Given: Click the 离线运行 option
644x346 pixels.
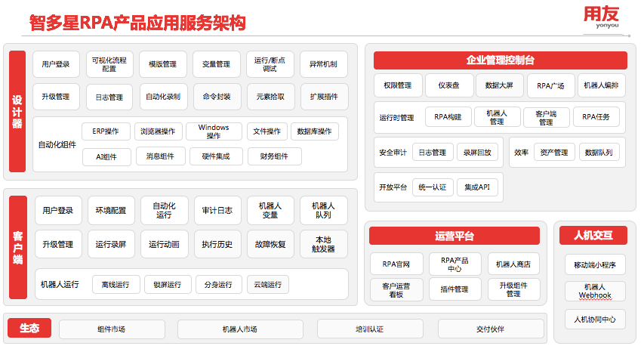Looking at the screenshot, I should click(116, 285).
